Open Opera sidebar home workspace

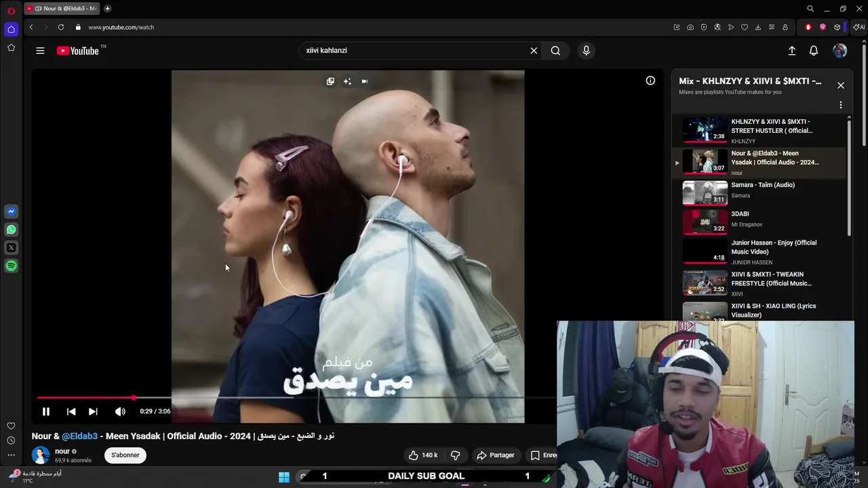11,29
